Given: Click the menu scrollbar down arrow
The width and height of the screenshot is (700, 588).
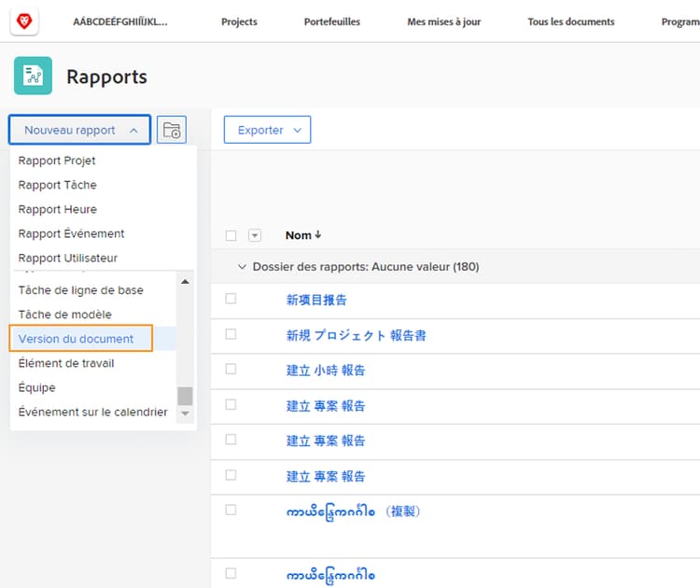Looking at the screenshot, I should pyautogui.click(x=185, y=413).
